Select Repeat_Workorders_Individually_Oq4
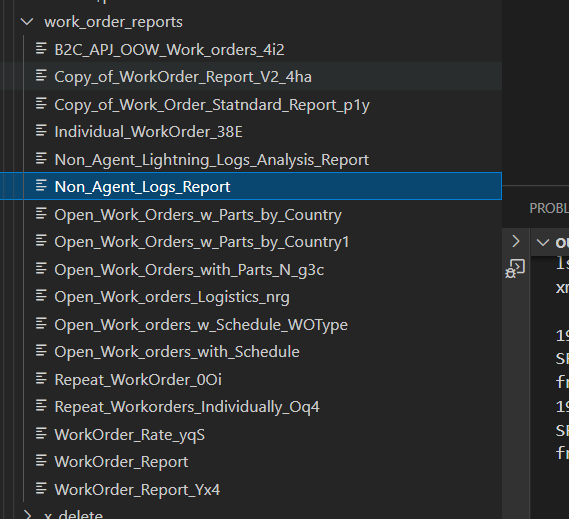The width and height of the screenshot is (569, 519). [x=187, y=407]
